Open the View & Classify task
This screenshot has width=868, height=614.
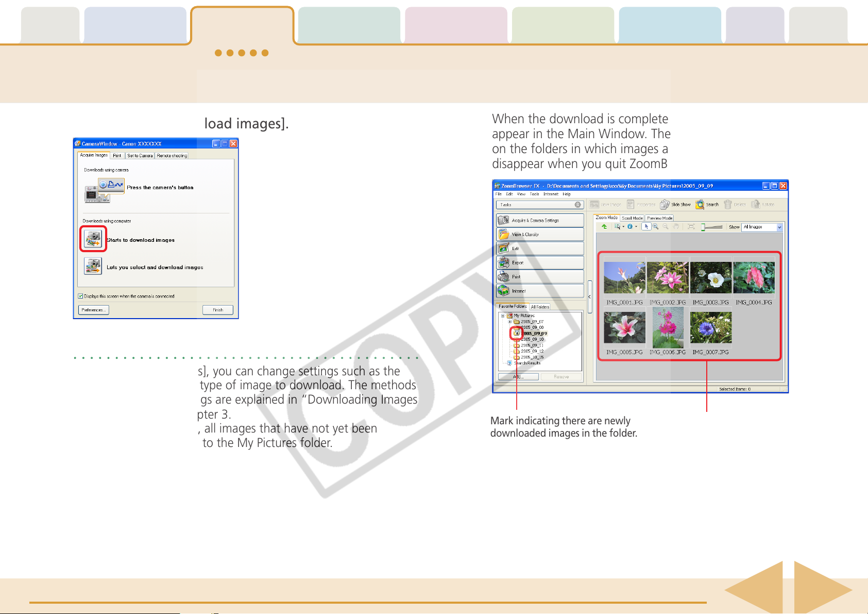click(x=540, y=234)
